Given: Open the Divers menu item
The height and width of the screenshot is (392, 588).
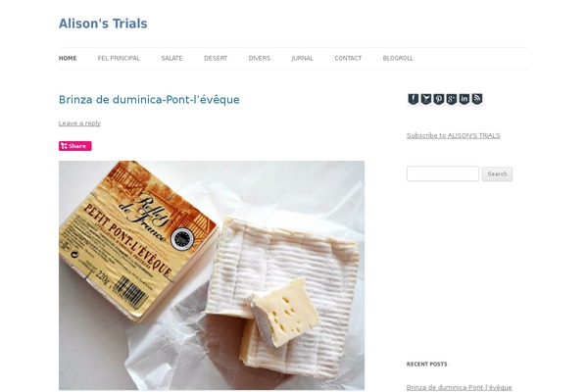Looking at the screenshot, I should 260,58.
